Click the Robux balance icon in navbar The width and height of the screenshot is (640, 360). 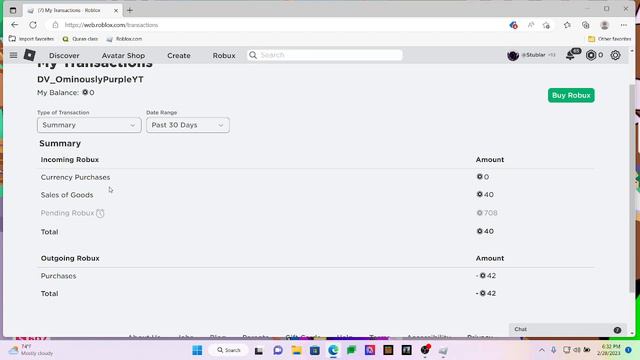point(591,55)
